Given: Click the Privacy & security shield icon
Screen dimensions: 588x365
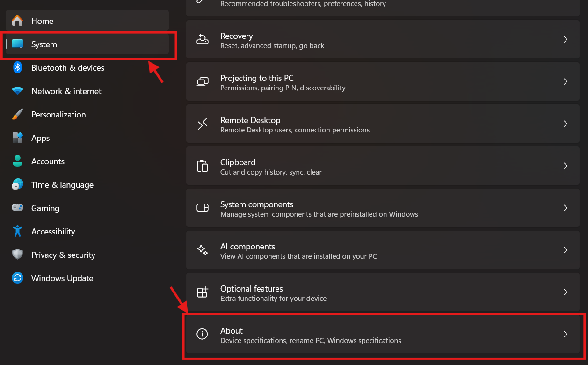Looking at the screenshot, I should coord(17,255).
